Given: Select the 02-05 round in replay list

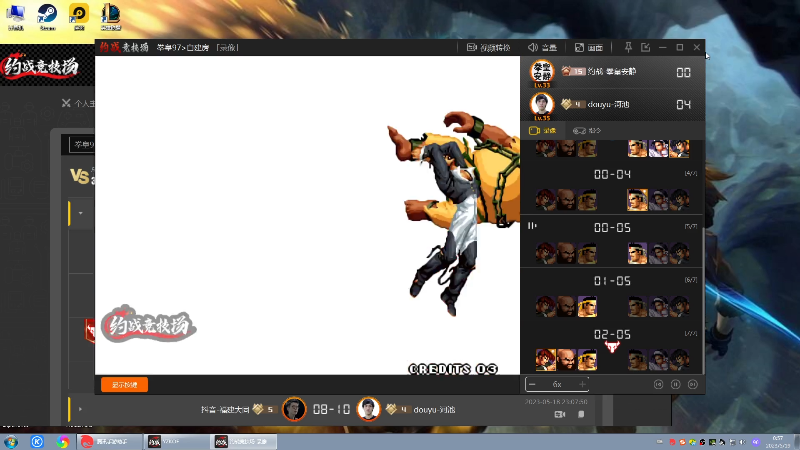Looking at the screenshot, I should pyautogui.click(x=612, y=335).
